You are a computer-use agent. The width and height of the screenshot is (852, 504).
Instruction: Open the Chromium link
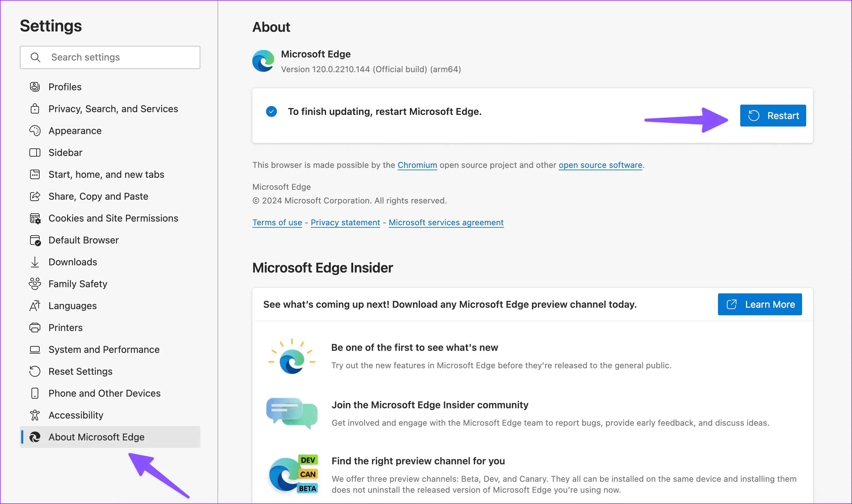(417, 165)
